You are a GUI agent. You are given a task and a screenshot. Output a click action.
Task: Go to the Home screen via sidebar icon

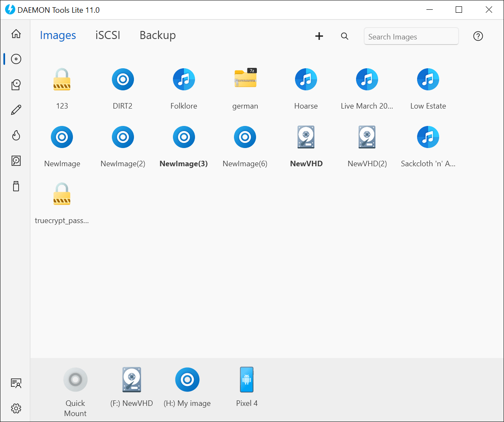[x=16, y=34]
